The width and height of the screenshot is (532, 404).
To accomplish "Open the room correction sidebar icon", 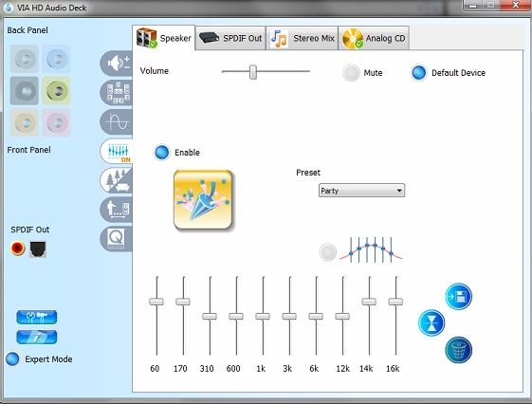I will [x=116, y=210].
